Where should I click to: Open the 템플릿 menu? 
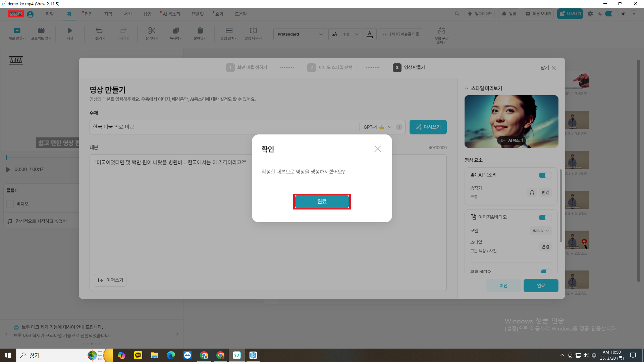click(198, 14)
